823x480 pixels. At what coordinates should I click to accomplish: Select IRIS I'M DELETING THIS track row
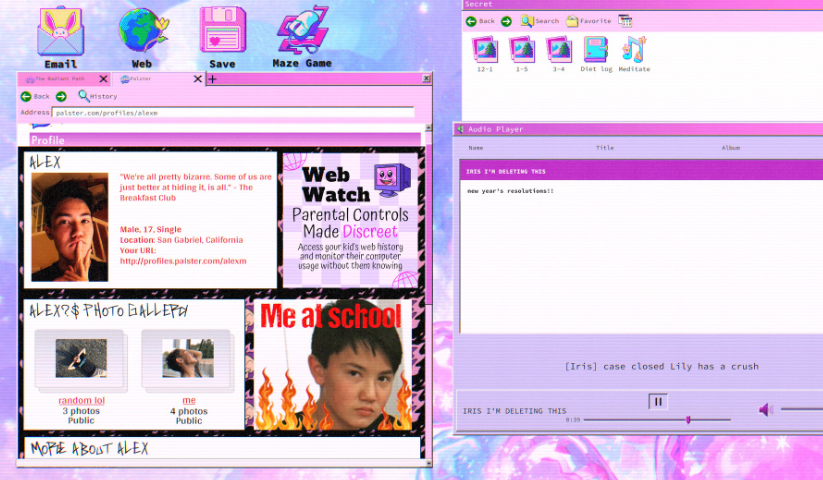[x=641, y=172]
